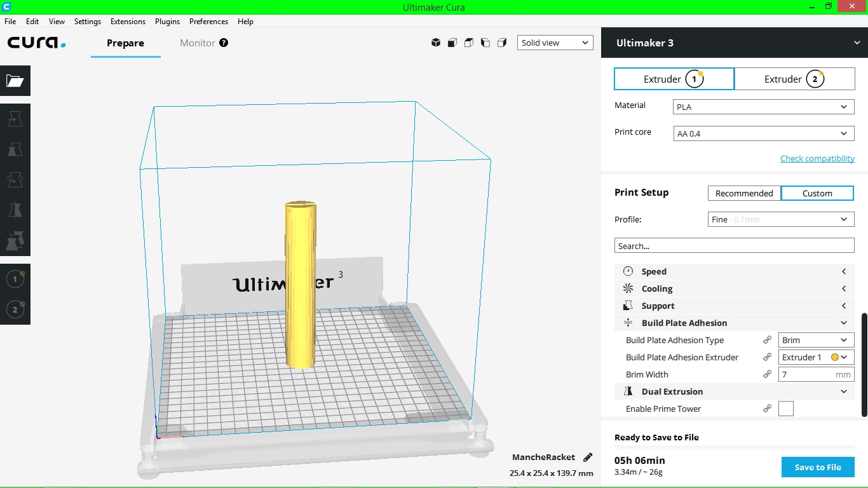The height and width of the screenshot is (488, 868).
Task: Open the View menu
Action: click(x=57, y=21)
